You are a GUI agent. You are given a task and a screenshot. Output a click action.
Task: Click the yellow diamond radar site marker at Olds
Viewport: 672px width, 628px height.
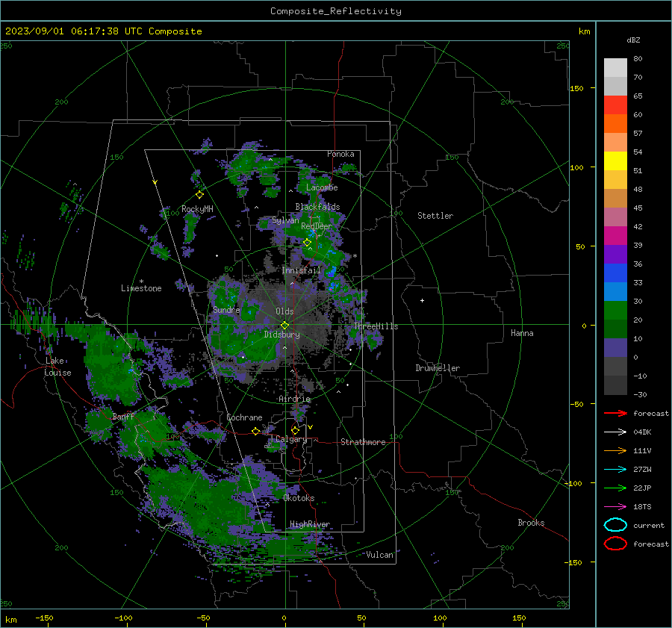(x=284, y=326)
